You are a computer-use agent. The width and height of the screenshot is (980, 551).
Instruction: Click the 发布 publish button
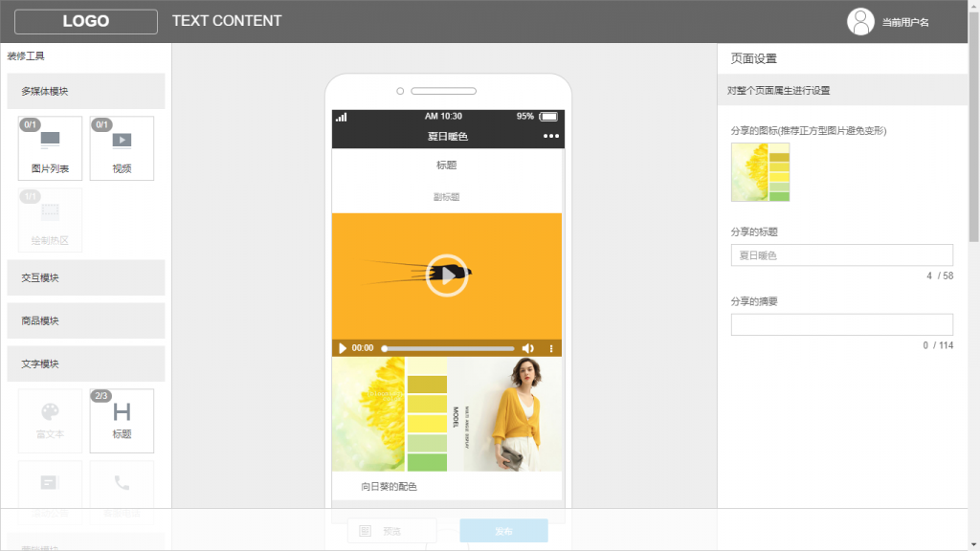coord(503,531)
